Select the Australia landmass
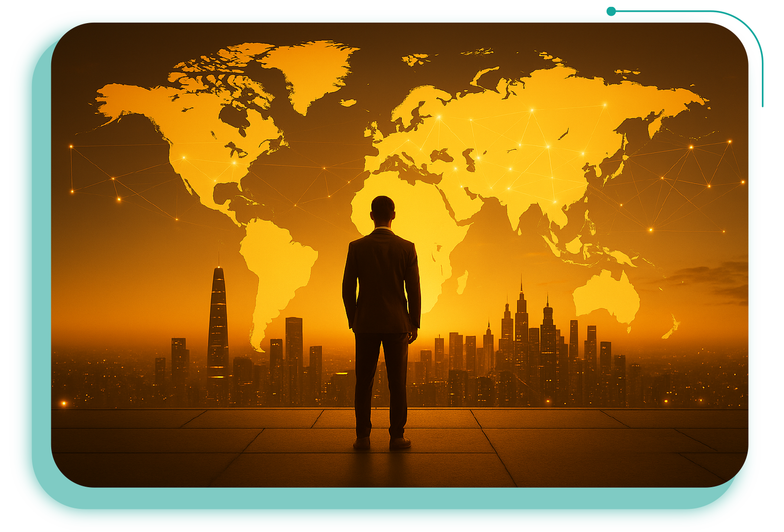 [607, 296]
